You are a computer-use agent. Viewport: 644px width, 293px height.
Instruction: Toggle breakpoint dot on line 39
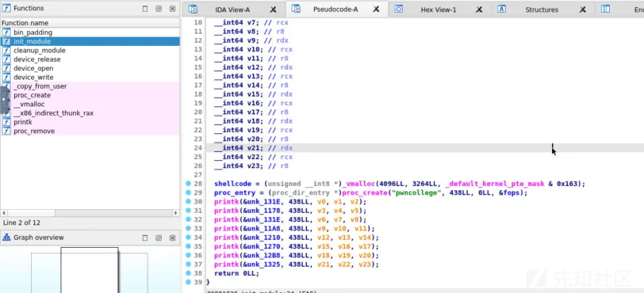(x=188, y=282)
